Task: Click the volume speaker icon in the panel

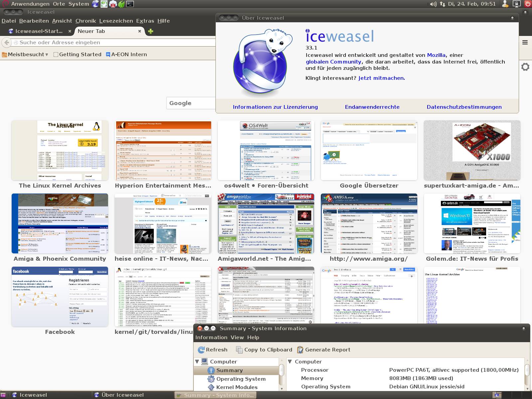Action: point(433,4)
